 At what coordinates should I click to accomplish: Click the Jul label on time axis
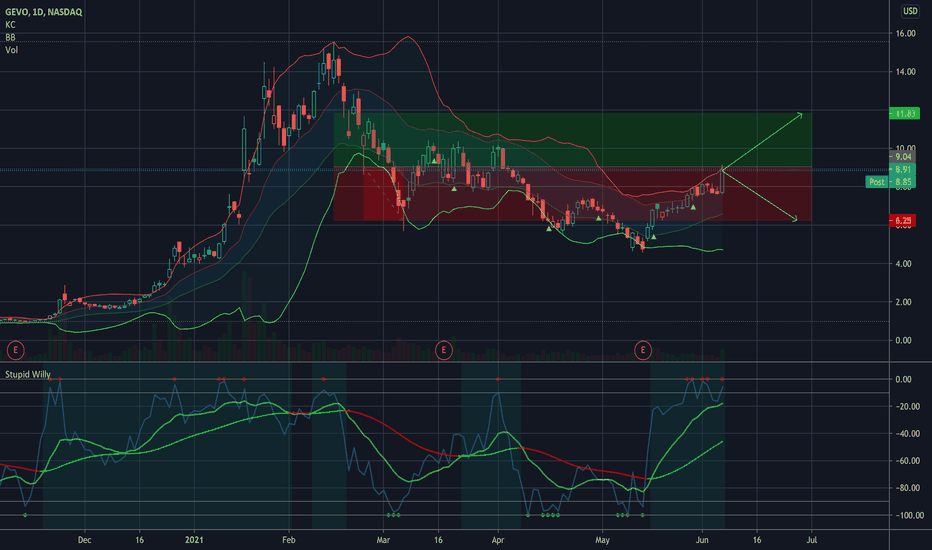coord(811,540)
